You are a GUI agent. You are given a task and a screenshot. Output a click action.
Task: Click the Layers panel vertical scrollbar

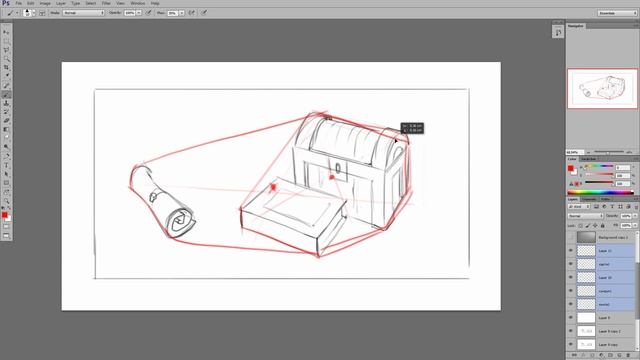pyautogui.click(x=638, y=292)
